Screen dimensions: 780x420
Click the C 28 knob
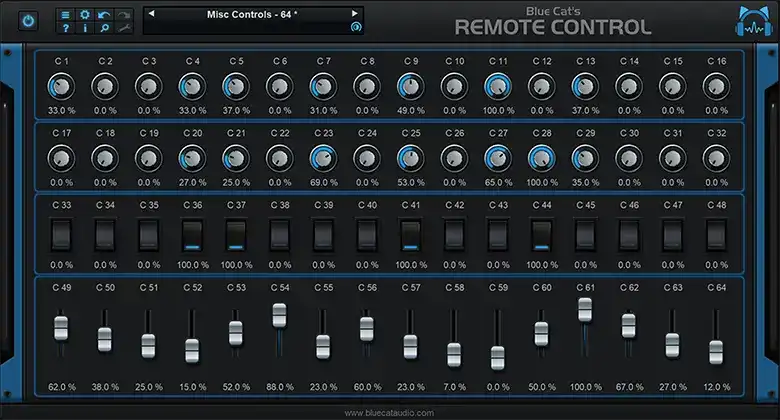tap(541, 159)
